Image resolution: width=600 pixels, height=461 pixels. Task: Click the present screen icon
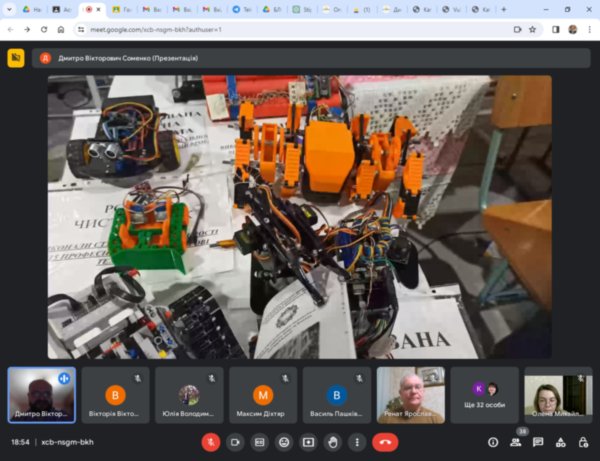(x=308, y=441)
